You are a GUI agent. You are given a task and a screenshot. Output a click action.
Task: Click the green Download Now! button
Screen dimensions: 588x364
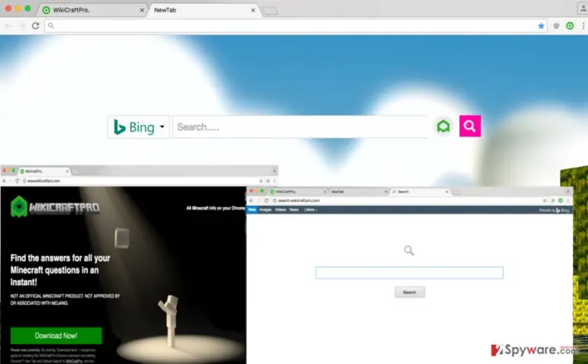(56, 336)
